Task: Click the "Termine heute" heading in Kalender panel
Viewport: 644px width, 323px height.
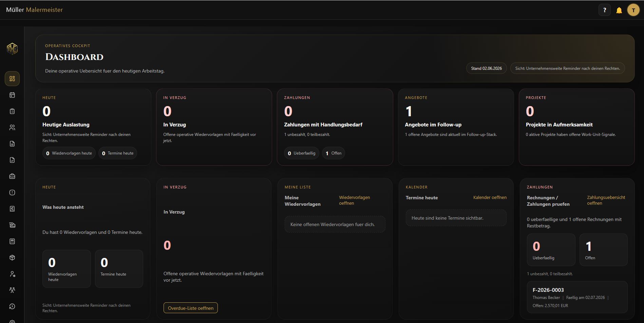Action: point(422,198)
